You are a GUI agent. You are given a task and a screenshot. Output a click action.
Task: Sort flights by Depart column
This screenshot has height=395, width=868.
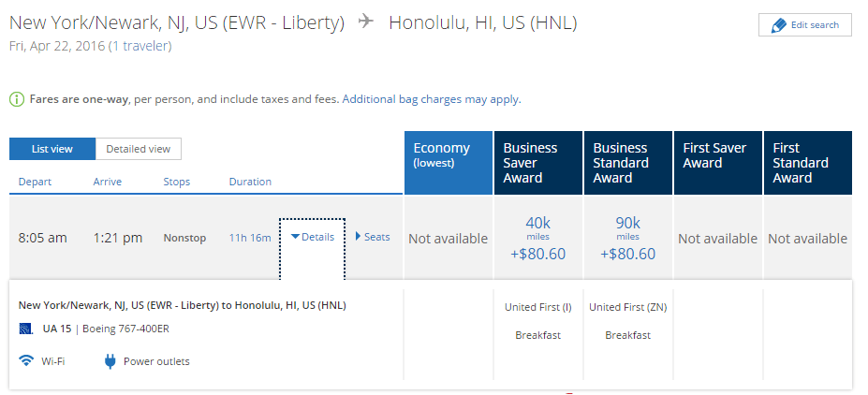35,182
